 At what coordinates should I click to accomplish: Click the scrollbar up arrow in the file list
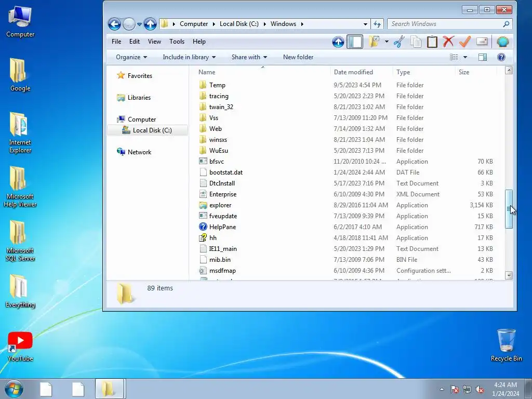[509, 71]
